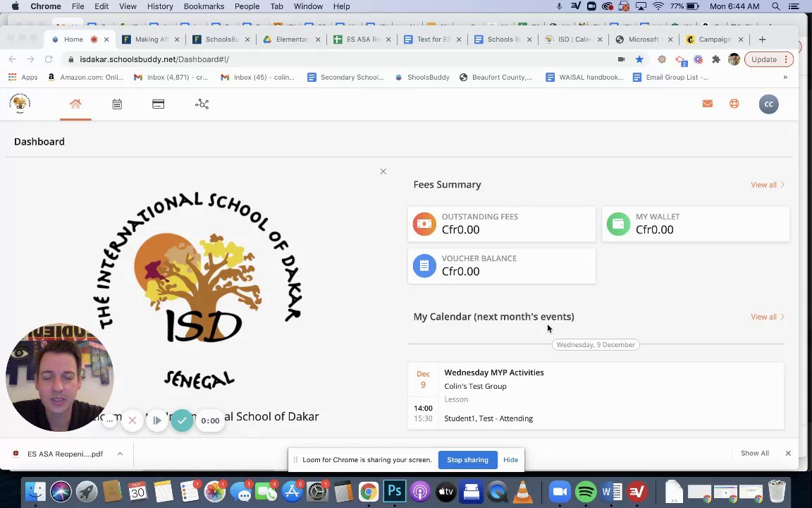Viewport: 812px width, 508px height.
Task: Open the network nodes icon in the SchoolsBuddy navigation
Action: coord(202,104)
